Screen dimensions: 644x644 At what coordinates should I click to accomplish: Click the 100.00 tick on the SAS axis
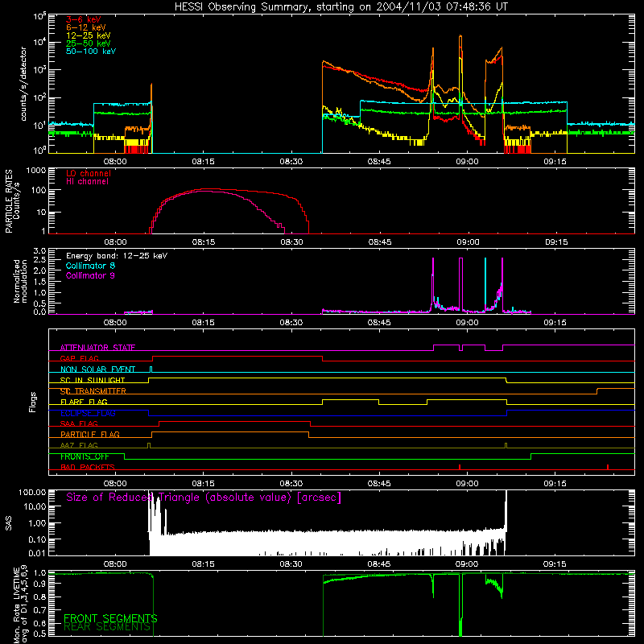(x=32, y=492)
